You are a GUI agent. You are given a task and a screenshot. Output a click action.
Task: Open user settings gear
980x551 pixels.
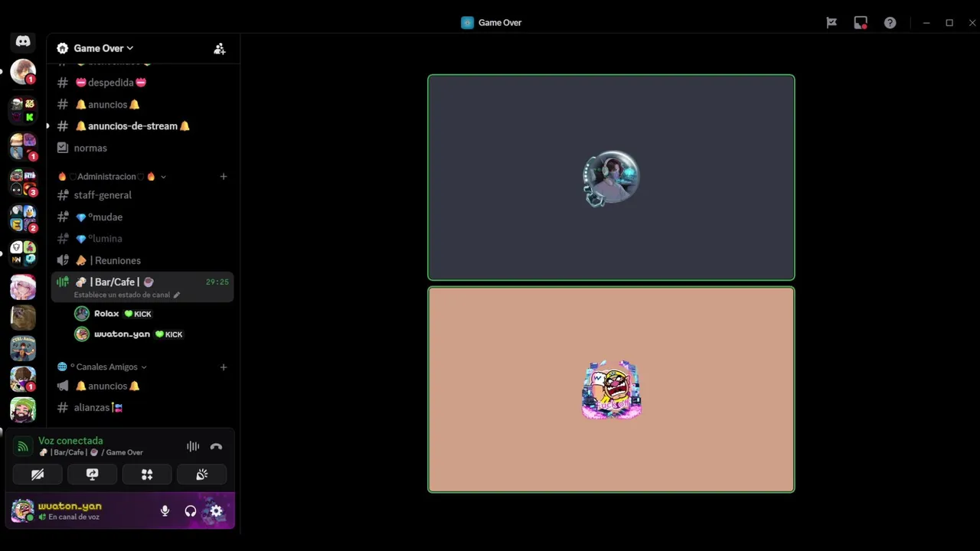[x=217, y=511]
